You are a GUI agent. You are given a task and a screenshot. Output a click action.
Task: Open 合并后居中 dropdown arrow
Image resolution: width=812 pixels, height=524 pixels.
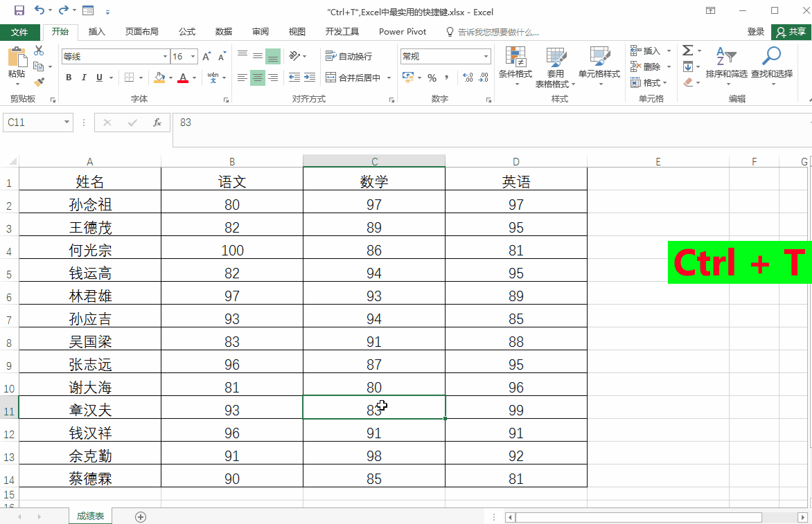(x=389, y=78)
